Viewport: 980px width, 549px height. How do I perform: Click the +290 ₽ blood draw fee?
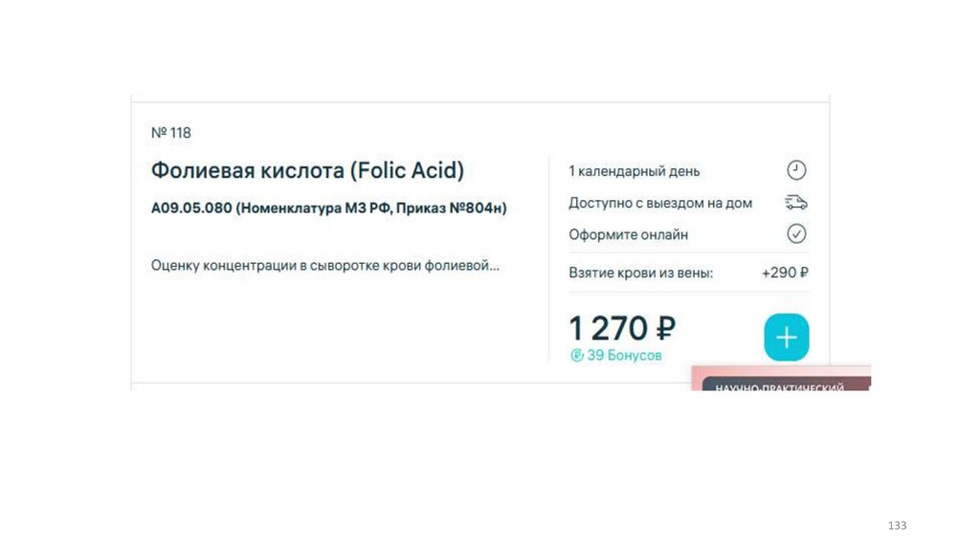786,273
